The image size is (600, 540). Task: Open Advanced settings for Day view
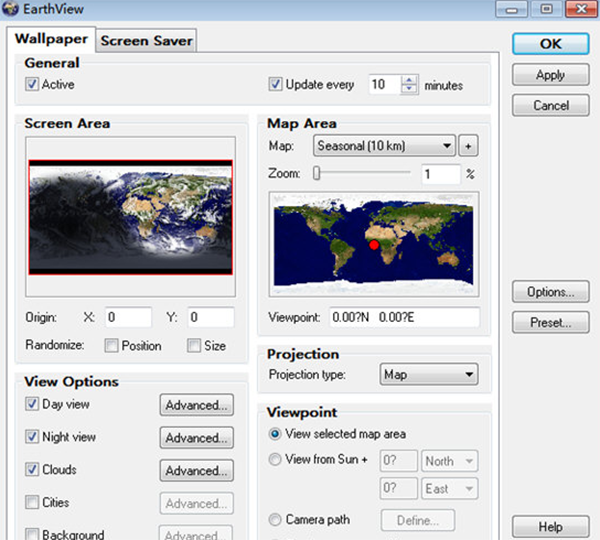(197, 405)
